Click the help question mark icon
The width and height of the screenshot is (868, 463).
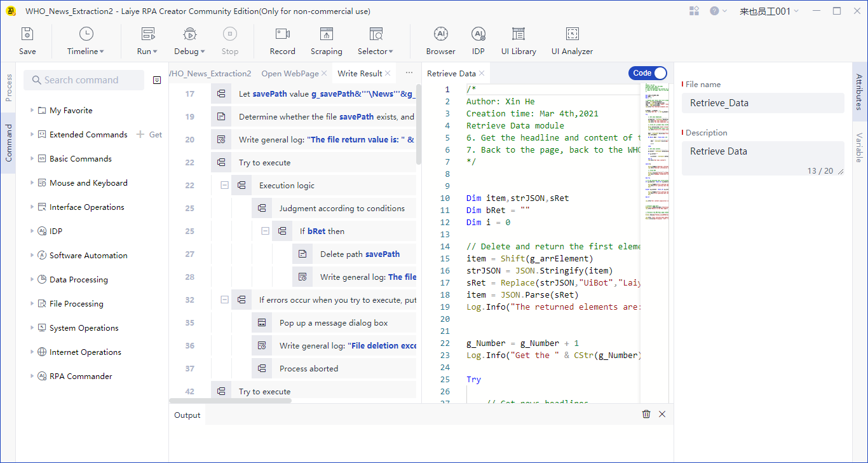pyautogui.click(x=714, y=11)
